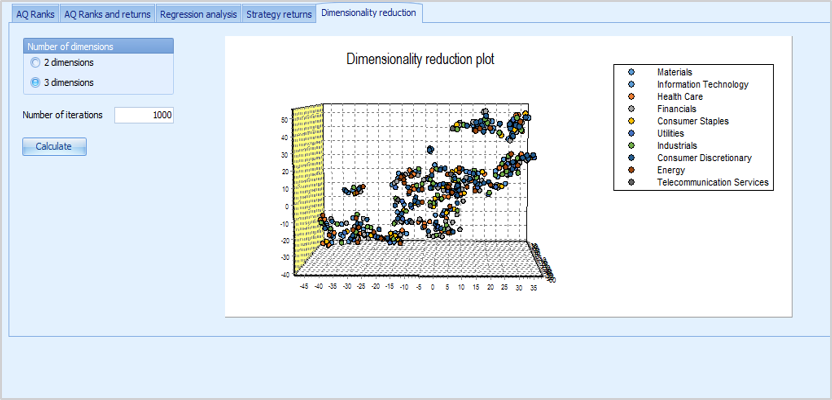Click the Telecommunication Services legend label
Image resolution: width=832 pixels, height=400 pixels.
coord(712,182)
